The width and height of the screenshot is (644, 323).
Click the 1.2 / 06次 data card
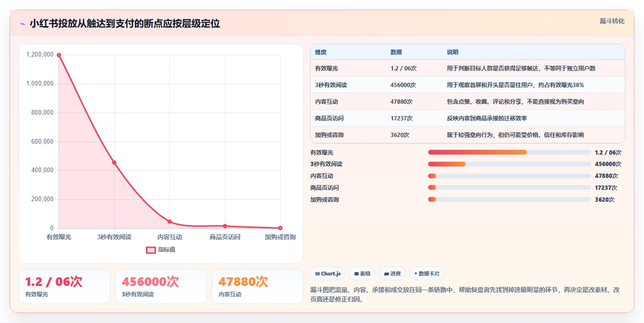(x=64, y=286)
